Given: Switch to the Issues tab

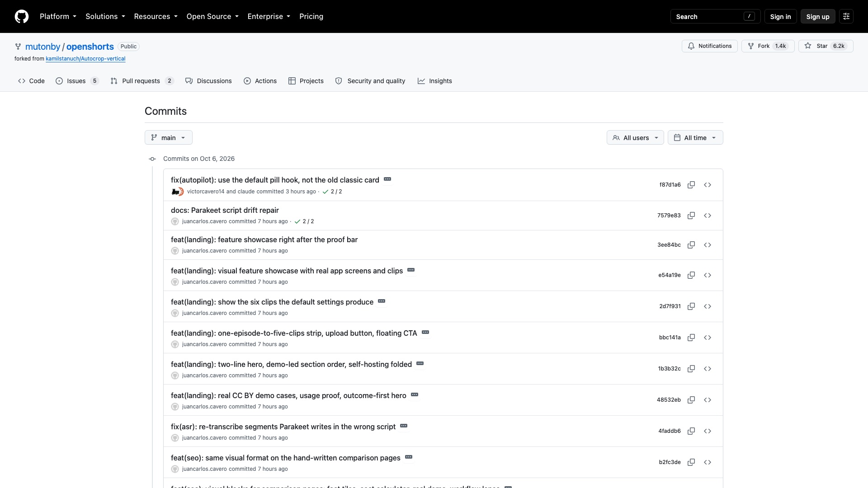Looking at the screenshot, I should 77,81.
